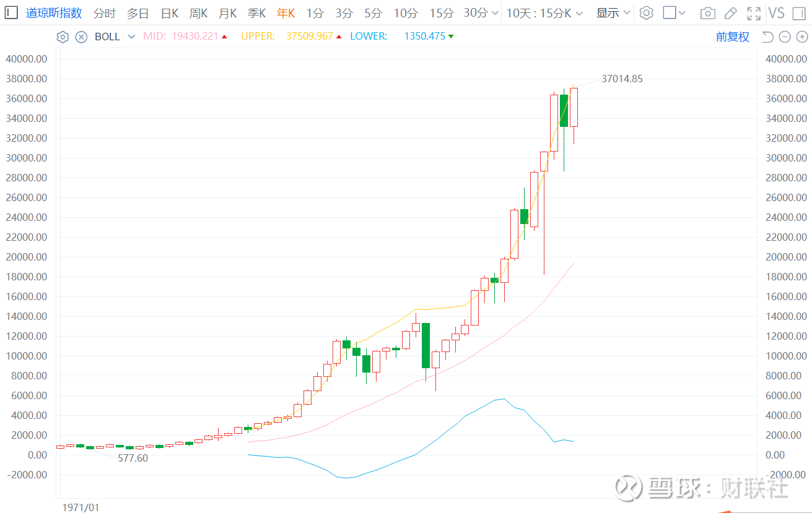Open the chart settings gear on the toolbar
Viewport: 812px width, 513px height.
pyautogui.click(x=646, y=12)
